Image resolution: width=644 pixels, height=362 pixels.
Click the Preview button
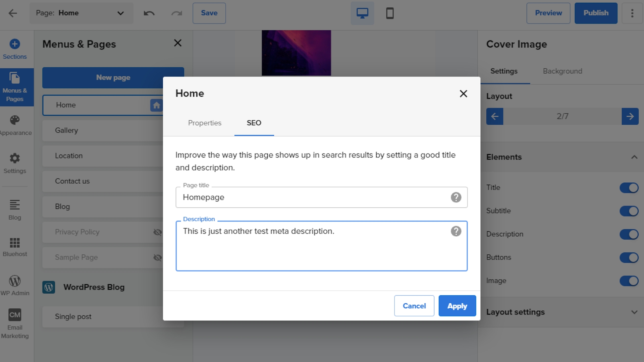click(548, 13)
